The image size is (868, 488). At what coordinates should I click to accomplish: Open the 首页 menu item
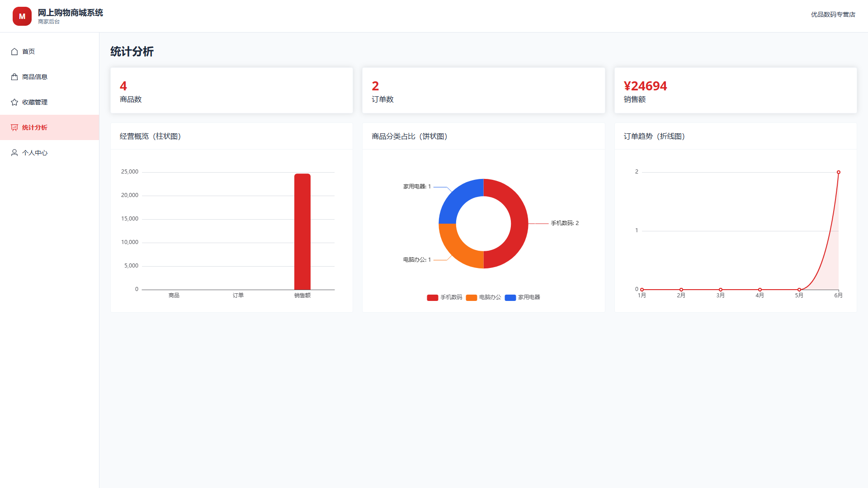tap(49, 52)
